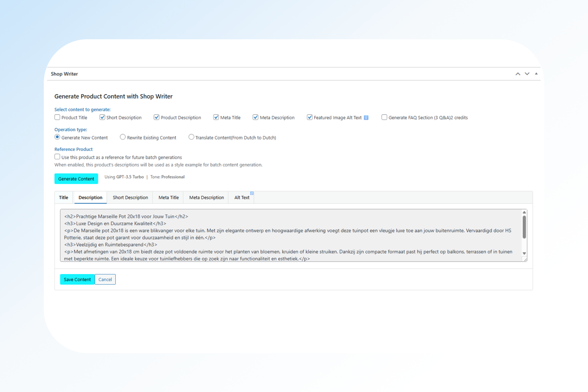Viewport: 588px width, 392px height.
Task: Tick the Generate FAQ Section checkbox
Action: tap(384, 117)
